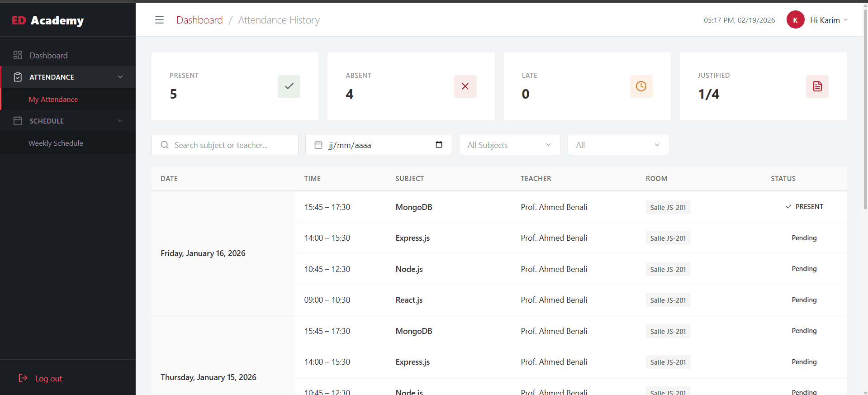Image resolution: width=868 pixels, height=395 pixels.
Task: Click the calendar icon left of date field
Action: [x=318, y=145]
